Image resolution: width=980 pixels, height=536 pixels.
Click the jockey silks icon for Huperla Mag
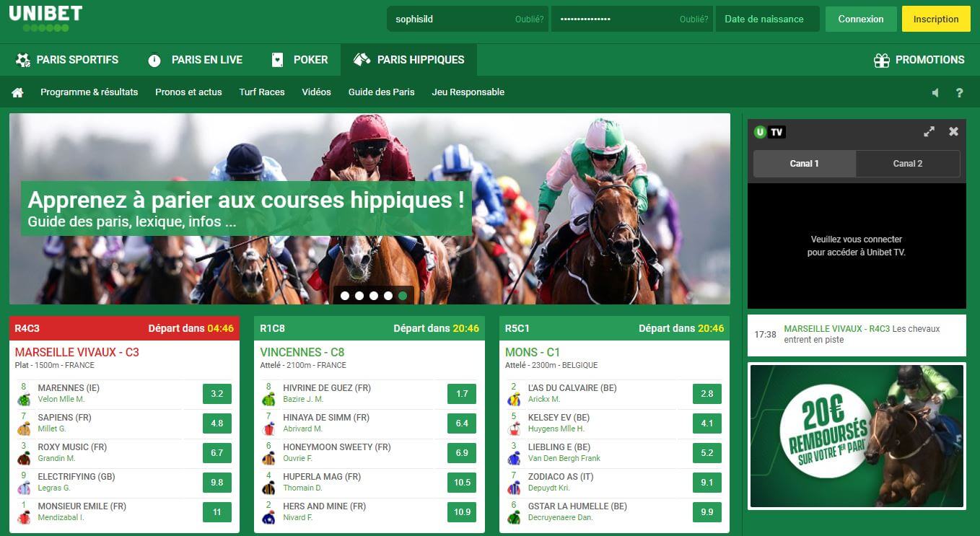(269, 488)
